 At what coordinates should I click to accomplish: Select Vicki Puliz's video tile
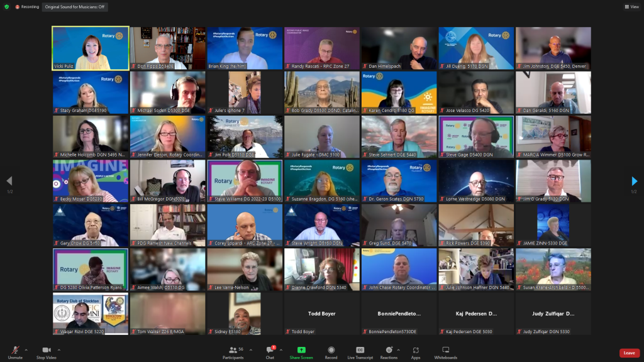91,48
